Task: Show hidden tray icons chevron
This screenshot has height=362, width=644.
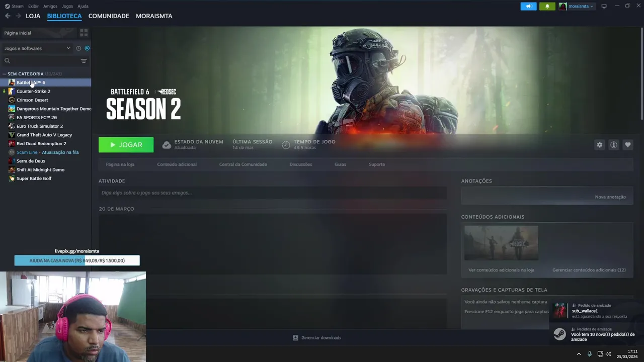Action: [x=579, y=354]
